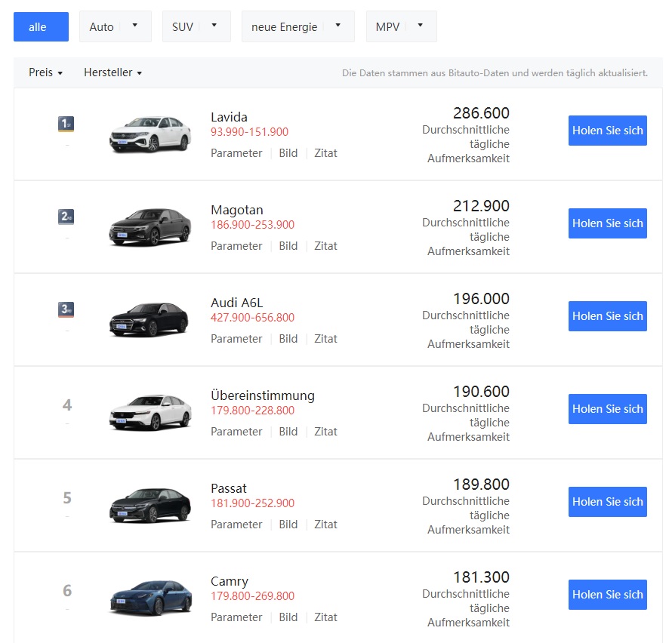Select the "alle" filter tab
Screen dimensions: 672x643
coord(41,26)
